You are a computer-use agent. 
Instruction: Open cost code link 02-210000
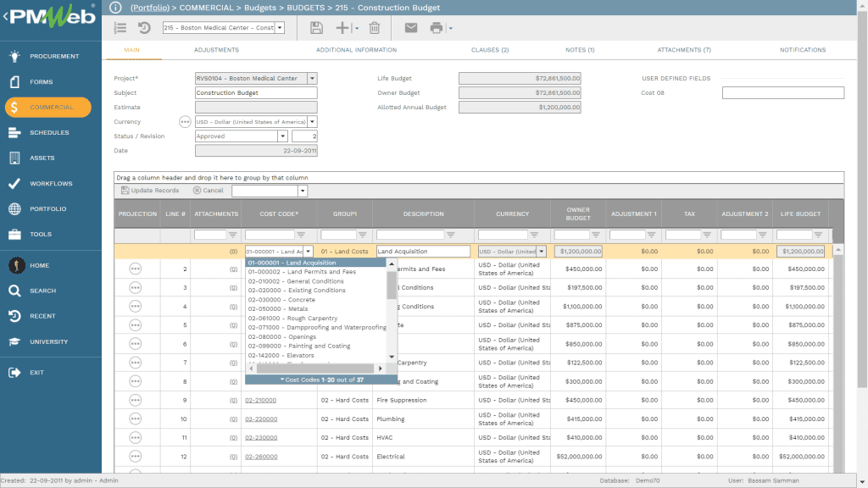pyautogui.click(x=261, y=400)
